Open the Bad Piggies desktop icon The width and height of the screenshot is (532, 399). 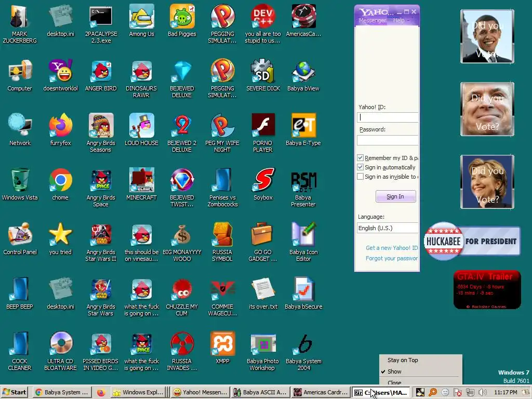pos(182,20)
